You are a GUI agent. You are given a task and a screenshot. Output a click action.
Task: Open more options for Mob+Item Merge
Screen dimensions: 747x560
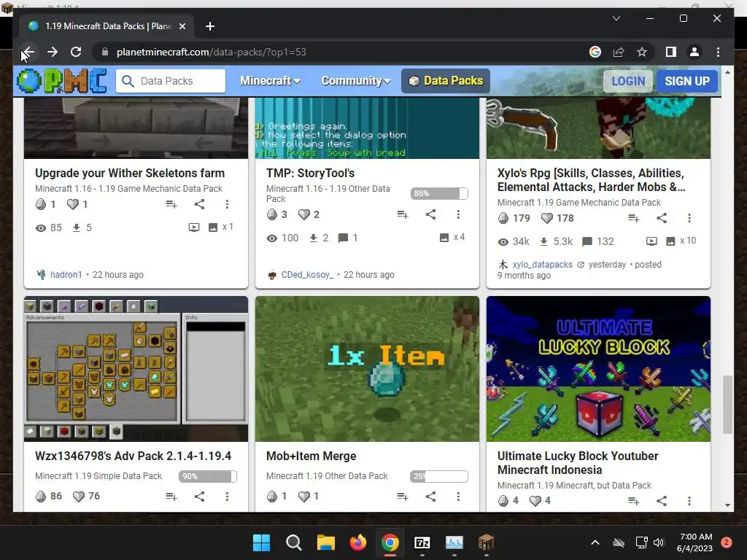pyautogui.click(x=458, y=496)
